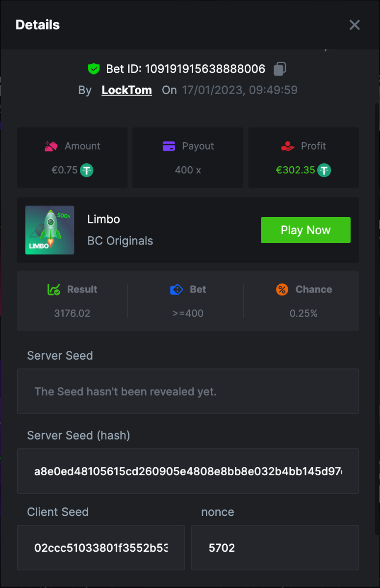
Task: Open the LockTom user profile link
Action: (x=127, y=91)
